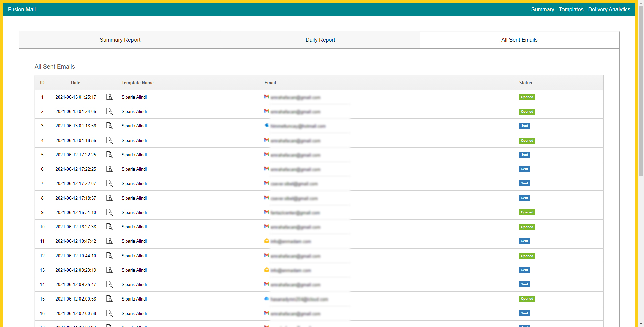Click iCloud icon in row ID 15

tap(267, 298)
